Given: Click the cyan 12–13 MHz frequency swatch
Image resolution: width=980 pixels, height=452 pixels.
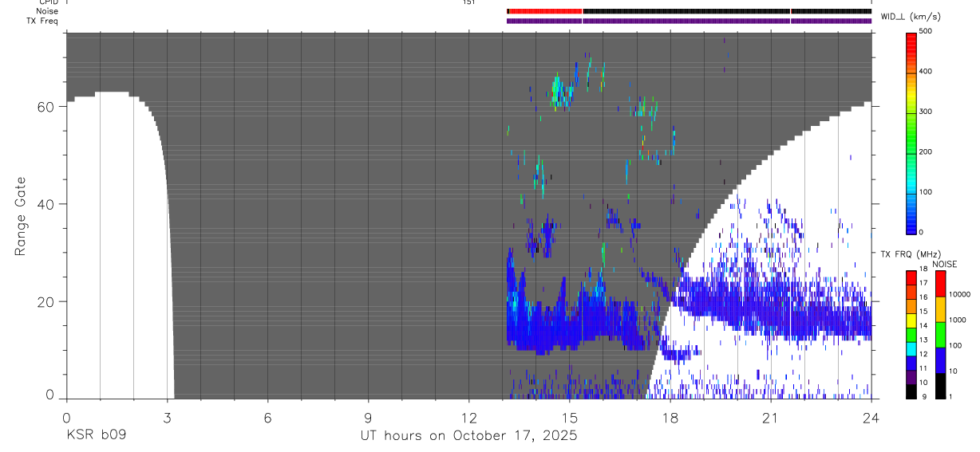Looking at the screenshot, I should tap(911, 348).
